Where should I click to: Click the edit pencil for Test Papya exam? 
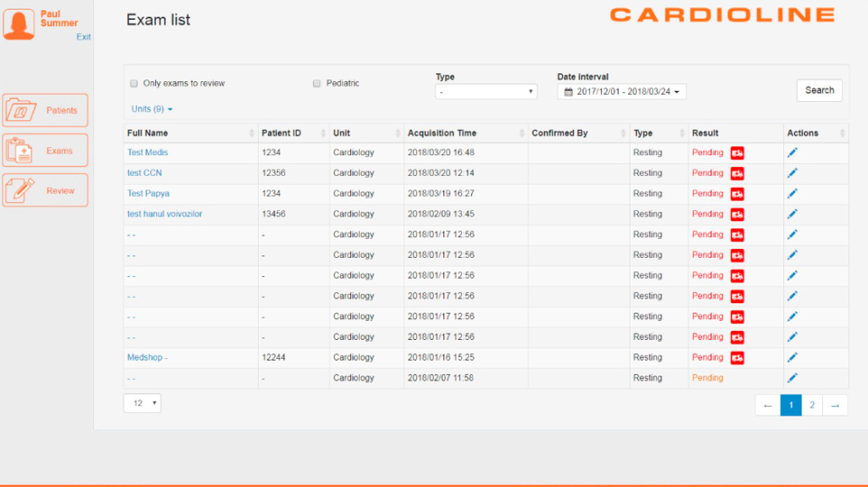coord(792,194)
